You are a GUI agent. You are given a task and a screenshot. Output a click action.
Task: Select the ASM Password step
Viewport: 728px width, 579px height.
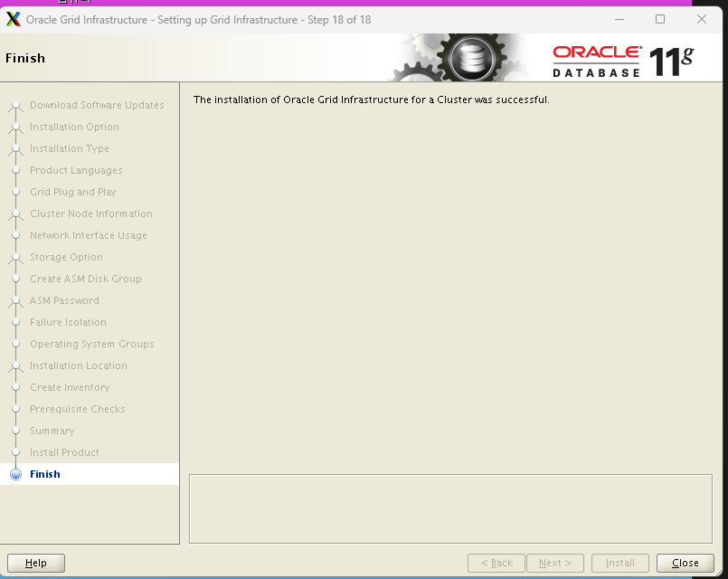click(x=64, y=300)
